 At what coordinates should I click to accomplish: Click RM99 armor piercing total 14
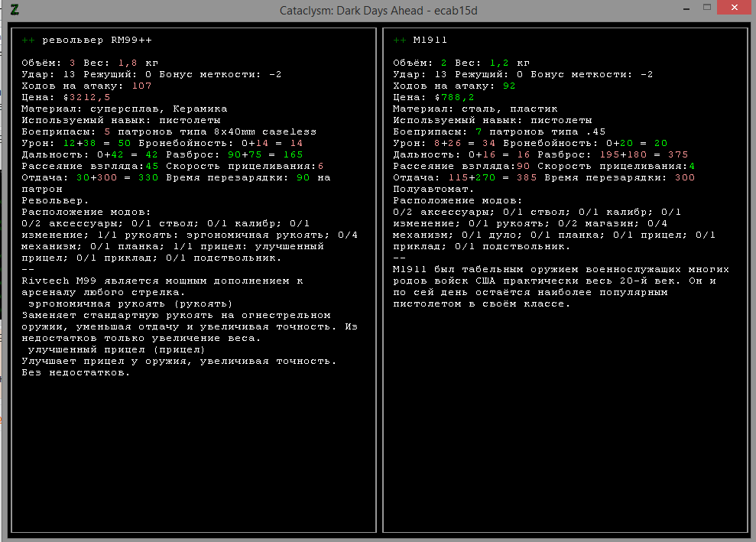tap(297, 143)
